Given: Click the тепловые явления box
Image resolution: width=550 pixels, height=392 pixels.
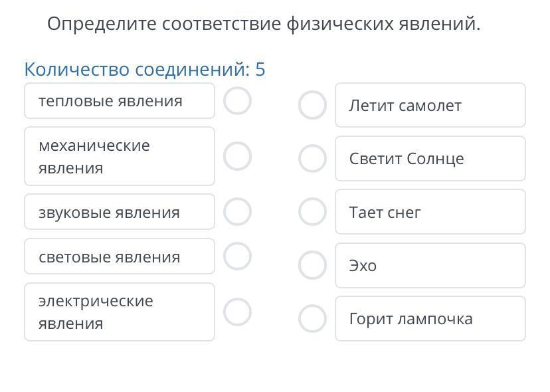Looking at the screenshot, I should pos(120,101).
